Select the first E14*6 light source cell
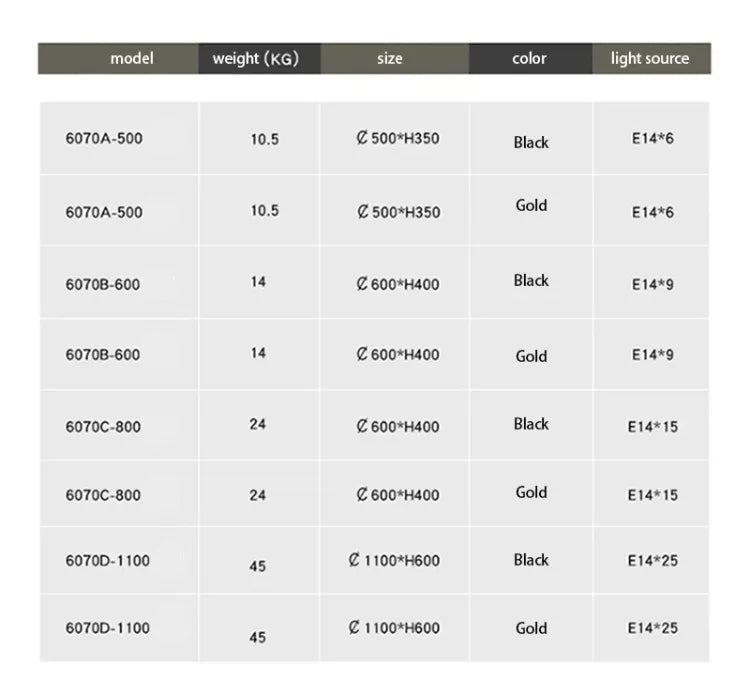 point(653,138)
